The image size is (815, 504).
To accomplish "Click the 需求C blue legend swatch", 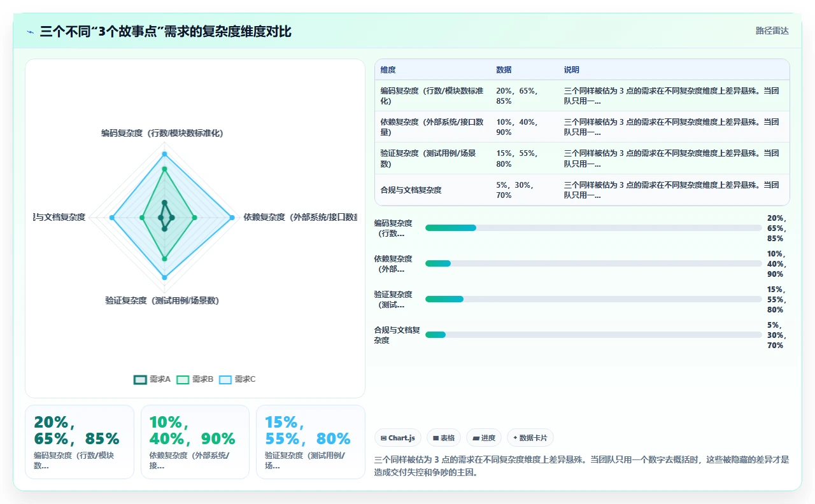I will (225, 380).
